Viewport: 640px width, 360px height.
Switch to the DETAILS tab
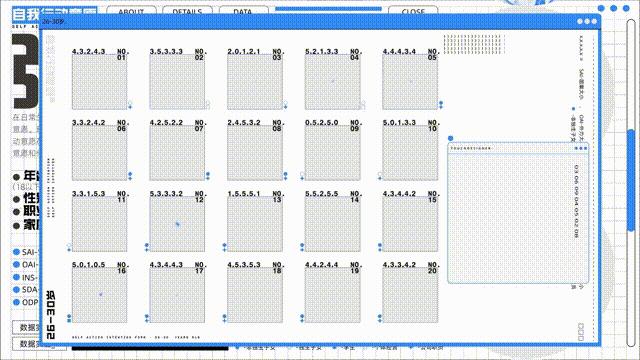pos(187,11)
